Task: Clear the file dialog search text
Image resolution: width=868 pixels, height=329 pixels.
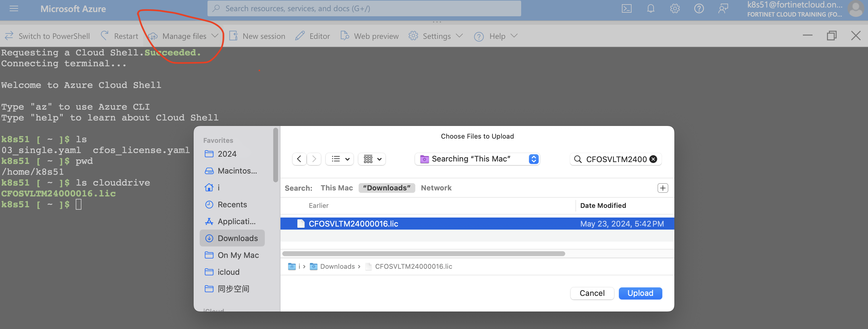Action: pos(653,159)
